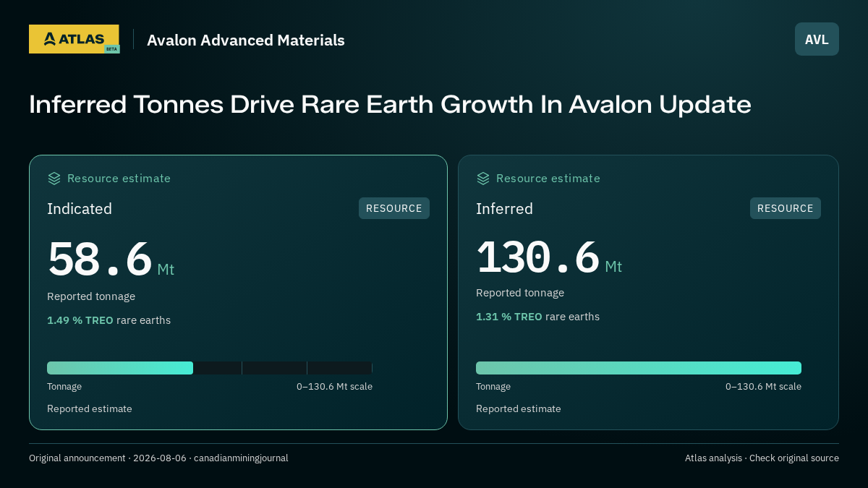Click the Inferred category label
The image size is (868, 488).
504,209
